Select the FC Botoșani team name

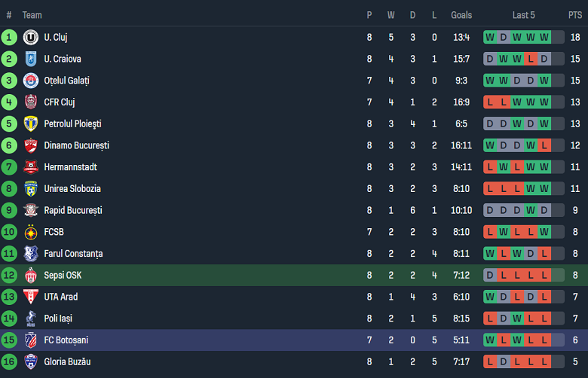click(x=66, y=340)
